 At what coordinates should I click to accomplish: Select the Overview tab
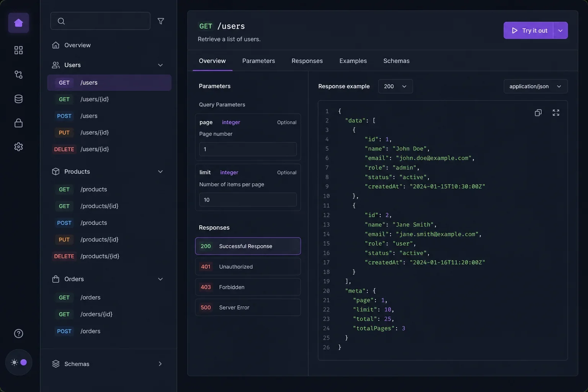tap(212, 61)
